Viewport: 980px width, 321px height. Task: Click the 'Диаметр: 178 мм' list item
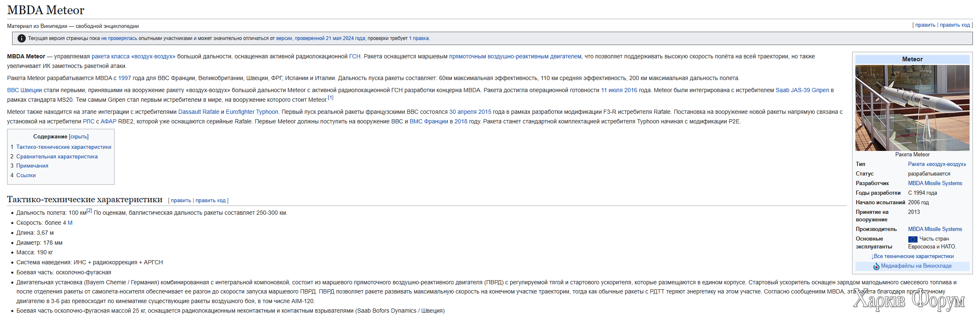[x=40, y=243]
